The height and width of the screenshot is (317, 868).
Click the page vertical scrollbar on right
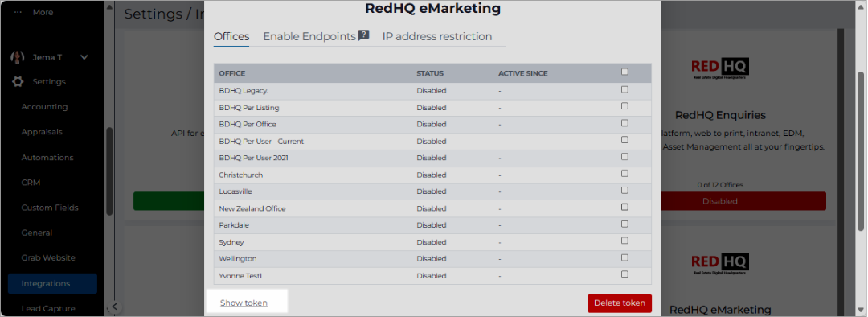click(861, 150)
